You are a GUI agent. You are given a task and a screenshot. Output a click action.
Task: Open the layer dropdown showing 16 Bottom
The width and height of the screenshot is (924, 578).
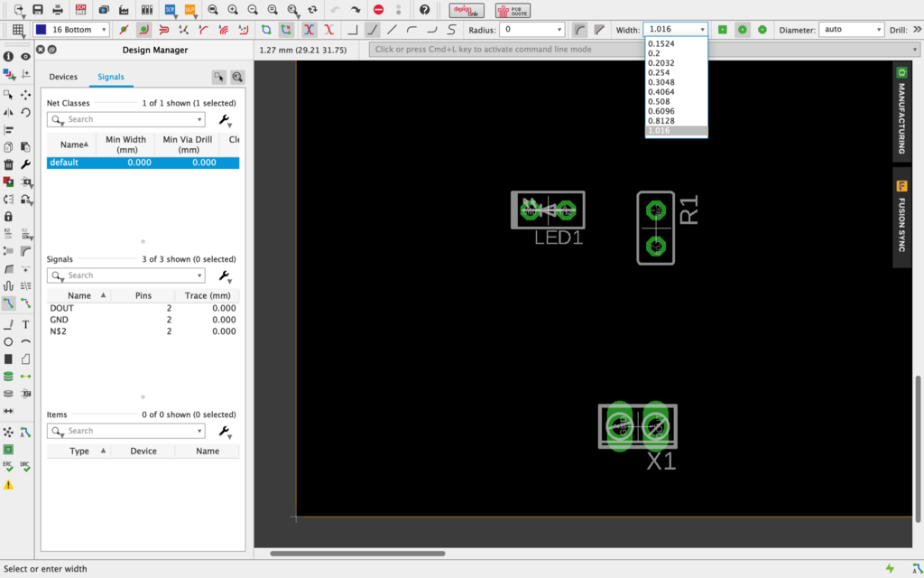71,30
